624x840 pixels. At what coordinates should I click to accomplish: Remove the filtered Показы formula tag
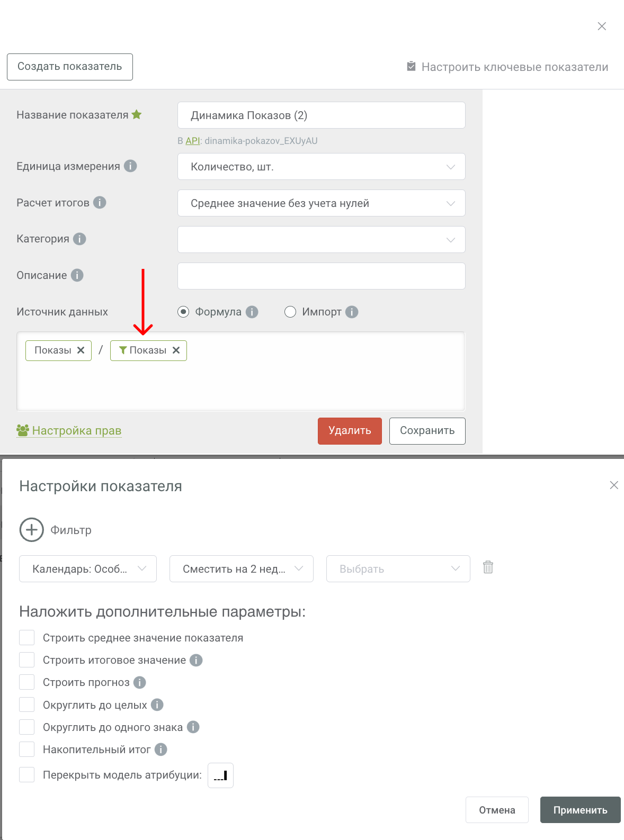click(x=176, y=350)
